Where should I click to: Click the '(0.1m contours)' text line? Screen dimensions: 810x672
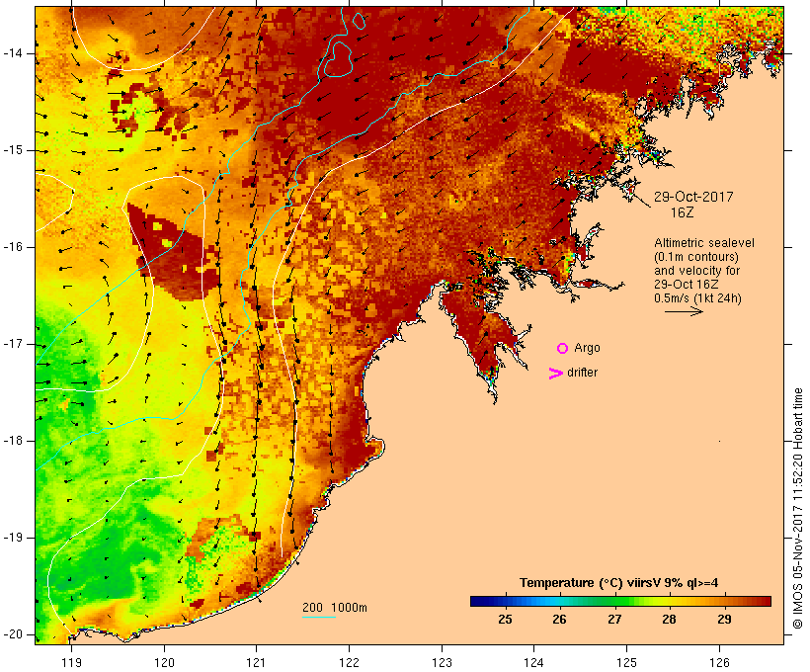pos(696,257)
